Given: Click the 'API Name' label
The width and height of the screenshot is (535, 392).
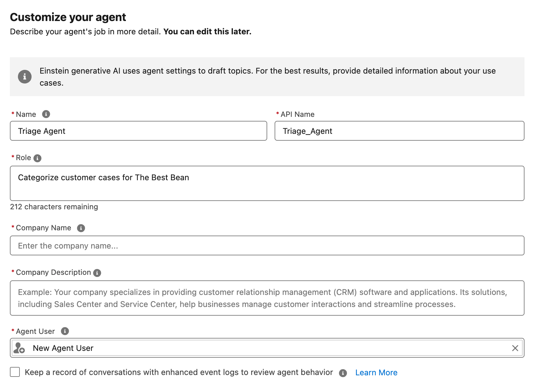Looking at the screenshot, I should (297, 114).
